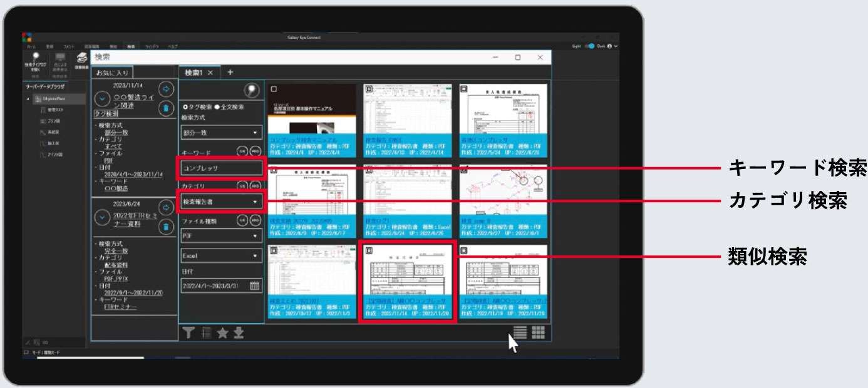Open the サーバーデータブラウザ panel tab

(x=46, y=86)
